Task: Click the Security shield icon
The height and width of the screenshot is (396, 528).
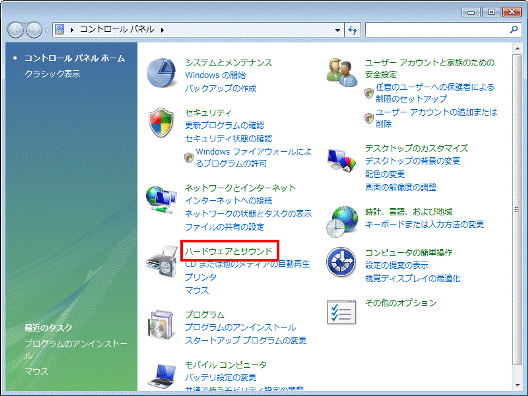Action: click(x=161, y=123)
